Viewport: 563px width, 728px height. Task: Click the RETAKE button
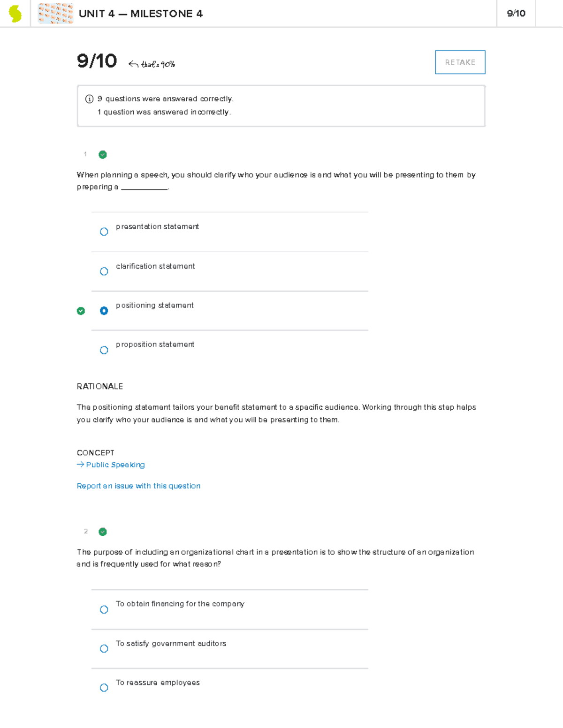(460, 62)
